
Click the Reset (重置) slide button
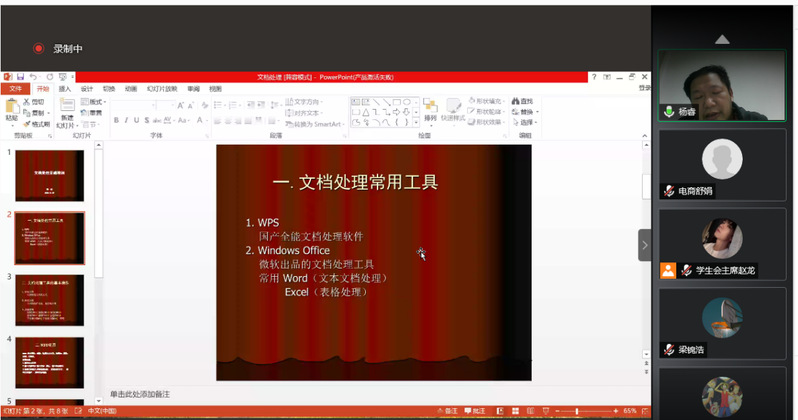pyautogui.click(x=94, y=112)
